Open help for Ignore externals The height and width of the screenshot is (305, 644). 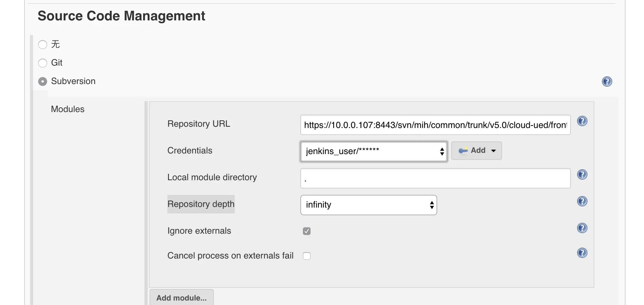click(x=582, y=228)
